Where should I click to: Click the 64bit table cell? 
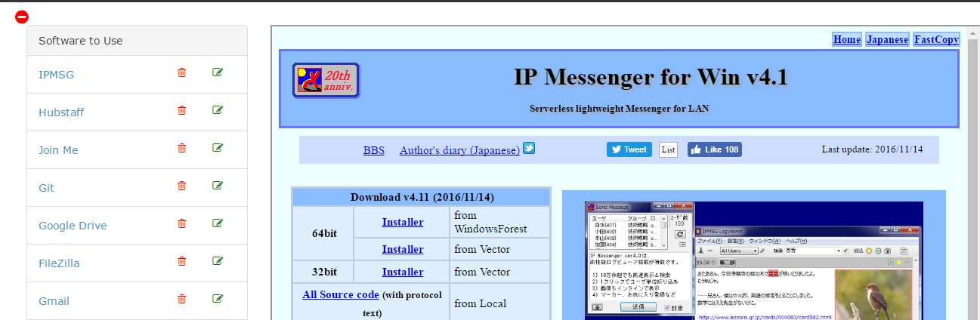[x=324, y=233]
